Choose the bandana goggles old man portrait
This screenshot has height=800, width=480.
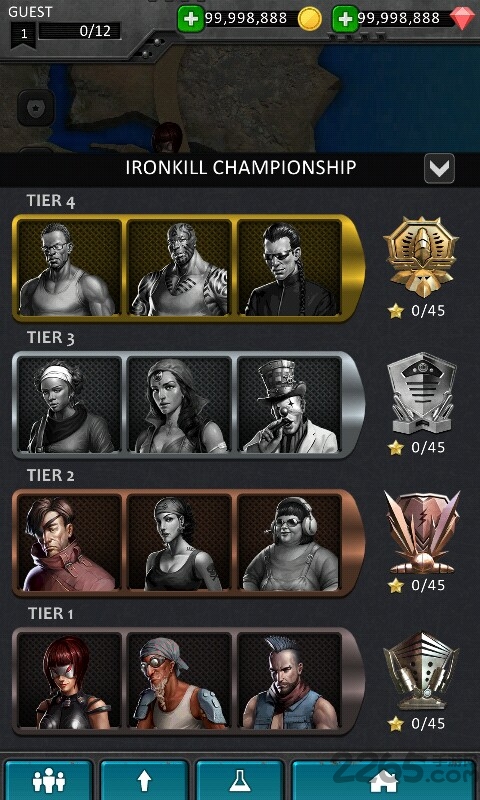(179, 681)
